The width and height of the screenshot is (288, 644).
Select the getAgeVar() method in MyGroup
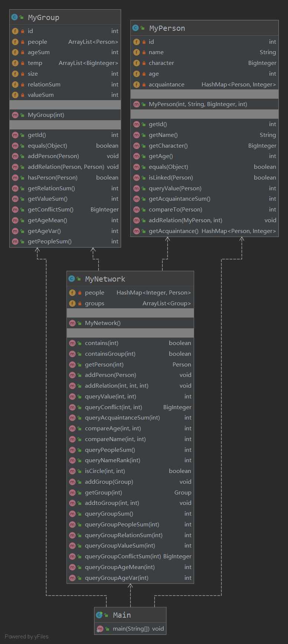click(x=65, y=231)
